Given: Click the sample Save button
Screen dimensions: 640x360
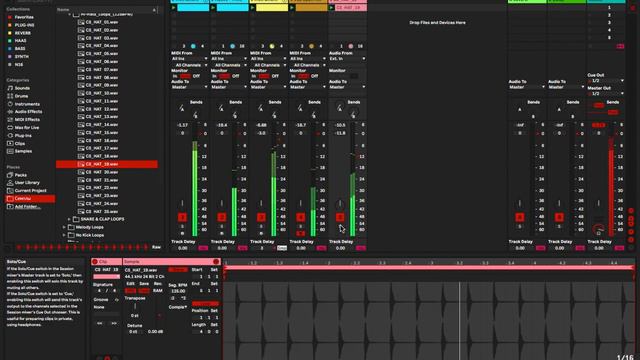Looking at the screenshot, I should tap(144, 284).
